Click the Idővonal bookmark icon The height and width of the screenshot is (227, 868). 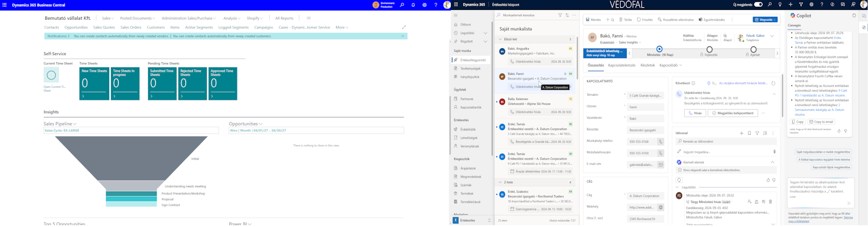pos(749,133)
